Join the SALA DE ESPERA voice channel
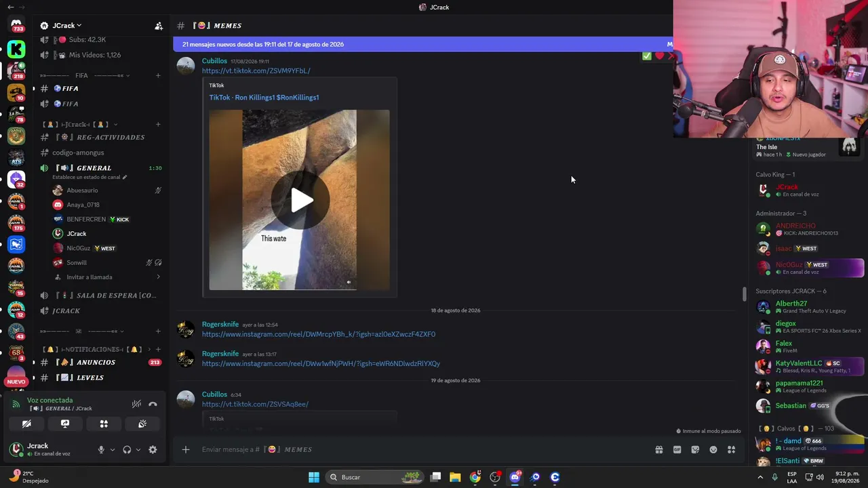The height and width of the screenshot is (488, 868). tap(100, 296)
